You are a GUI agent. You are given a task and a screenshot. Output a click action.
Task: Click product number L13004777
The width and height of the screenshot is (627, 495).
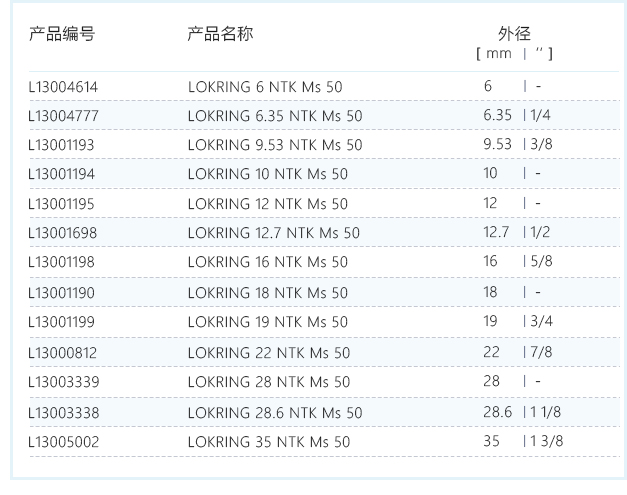point(63,116)
